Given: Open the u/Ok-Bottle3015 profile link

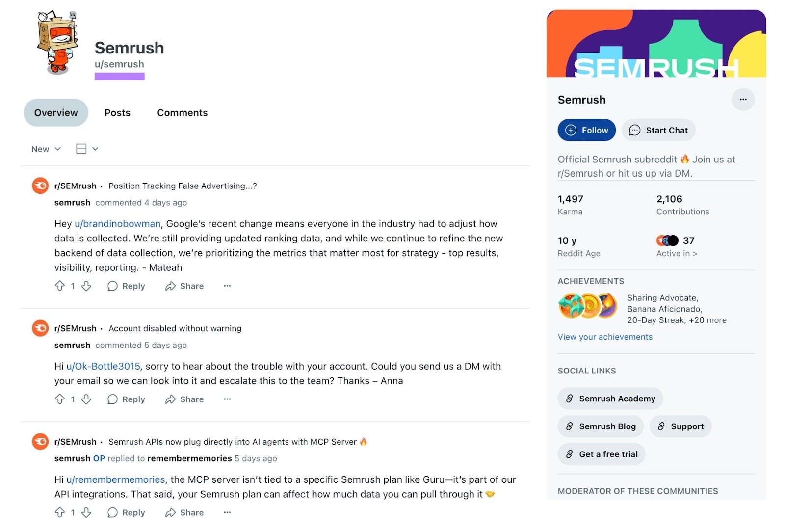Looking at the screenshot, I should (x=103, y=366).
